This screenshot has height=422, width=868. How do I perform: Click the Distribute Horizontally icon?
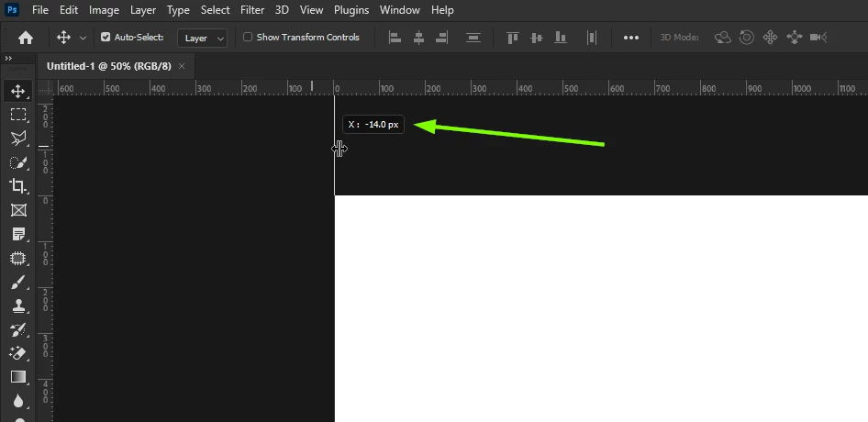coord(591,38)
